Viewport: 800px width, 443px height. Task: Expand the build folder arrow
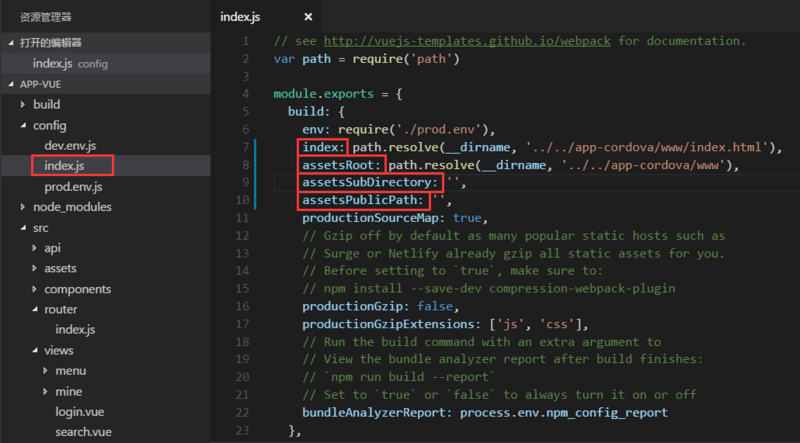click(x=22, y=104)
